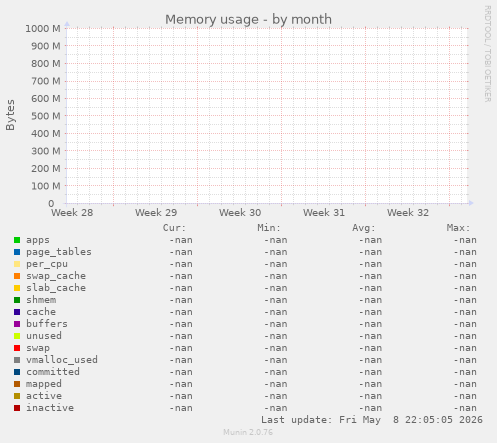Screen dimensions: 497x443
Task: Click the 'Week 31' axis label
Action: pos(324,213)
